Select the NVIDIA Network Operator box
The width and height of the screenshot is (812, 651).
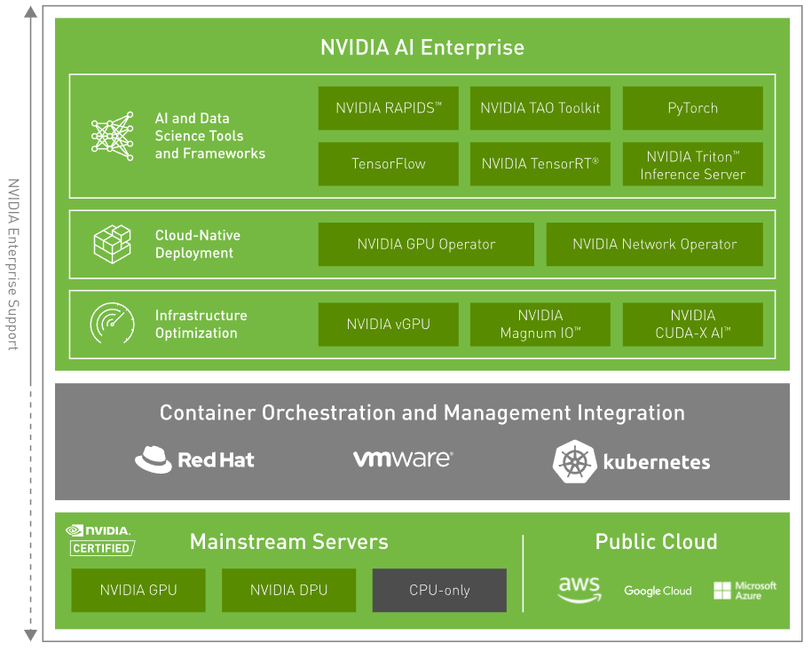pos(655,244)
